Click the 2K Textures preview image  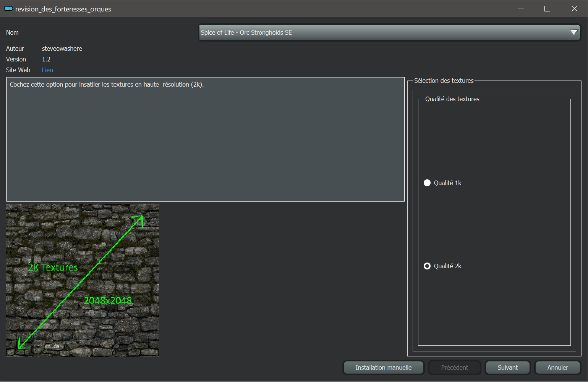tap(83, 280)
